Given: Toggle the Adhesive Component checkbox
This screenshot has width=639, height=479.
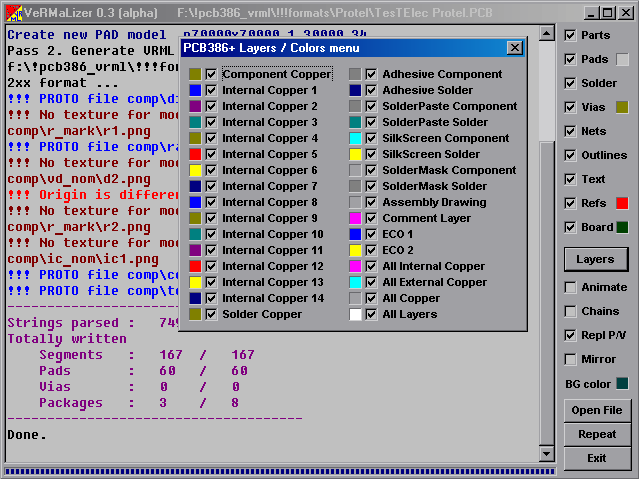Looking at the screenshot, I should (x=371, y=74).
